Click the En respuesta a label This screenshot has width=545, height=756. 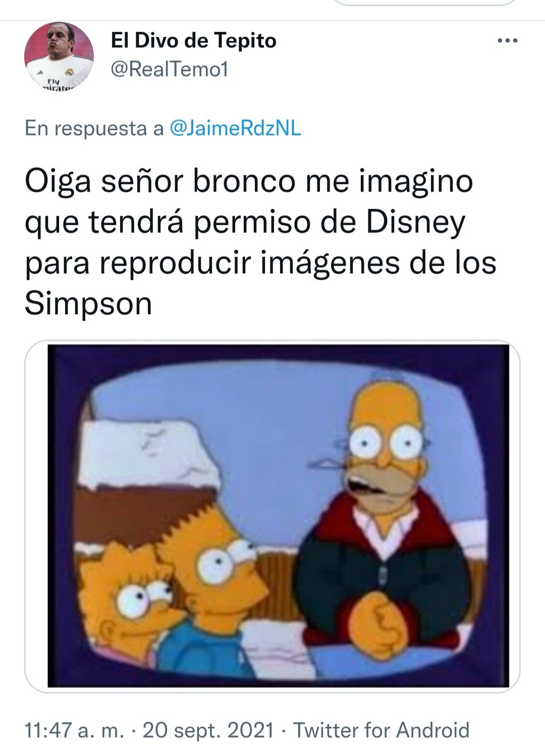94,130
